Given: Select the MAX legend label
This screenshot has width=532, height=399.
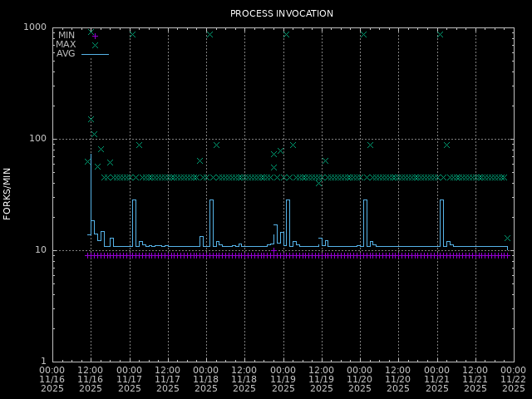Looking at the screenshot, I should (66, 44).
